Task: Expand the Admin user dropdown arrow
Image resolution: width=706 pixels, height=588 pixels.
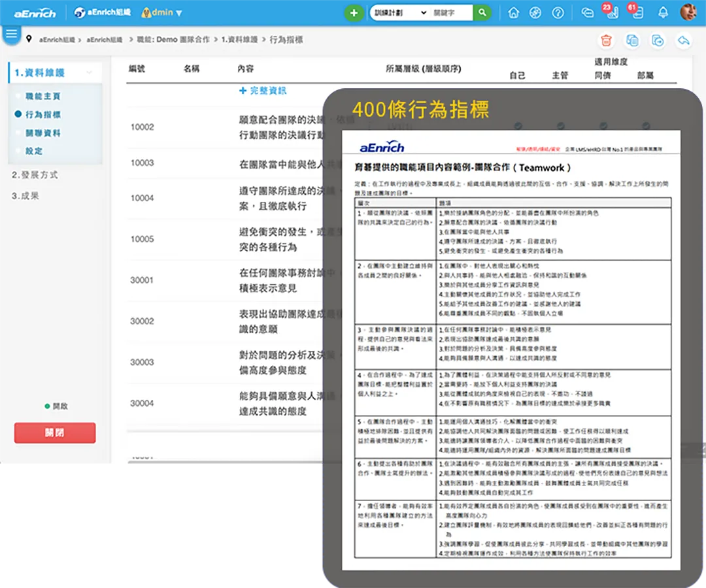Action: coord(179,13)
